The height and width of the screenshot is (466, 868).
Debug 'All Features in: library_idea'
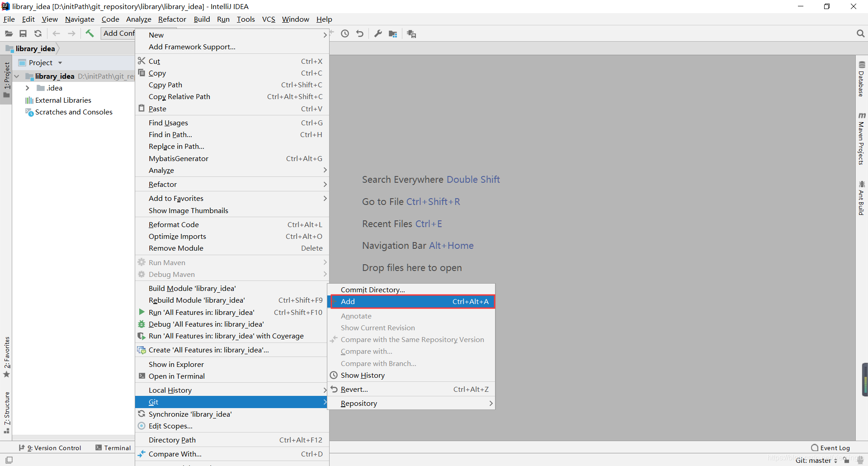[232, 324]
